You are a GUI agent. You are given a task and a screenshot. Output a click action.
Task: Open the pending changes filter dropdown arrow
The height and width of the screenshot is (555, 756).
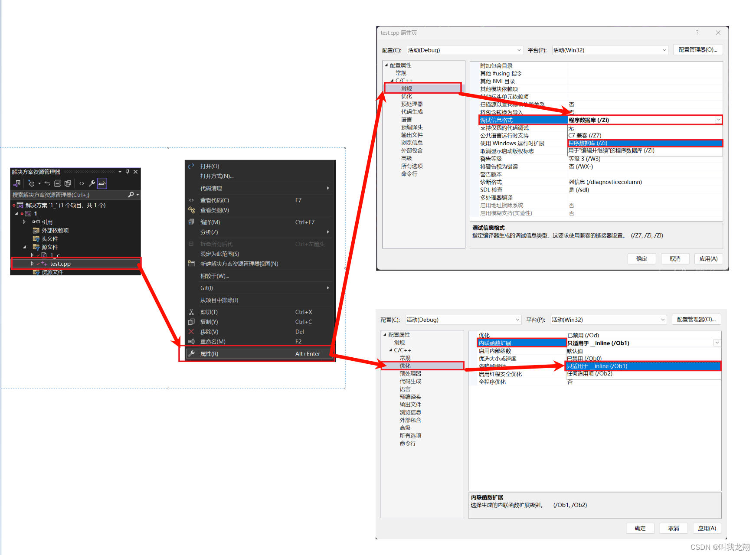coord(39,183)
